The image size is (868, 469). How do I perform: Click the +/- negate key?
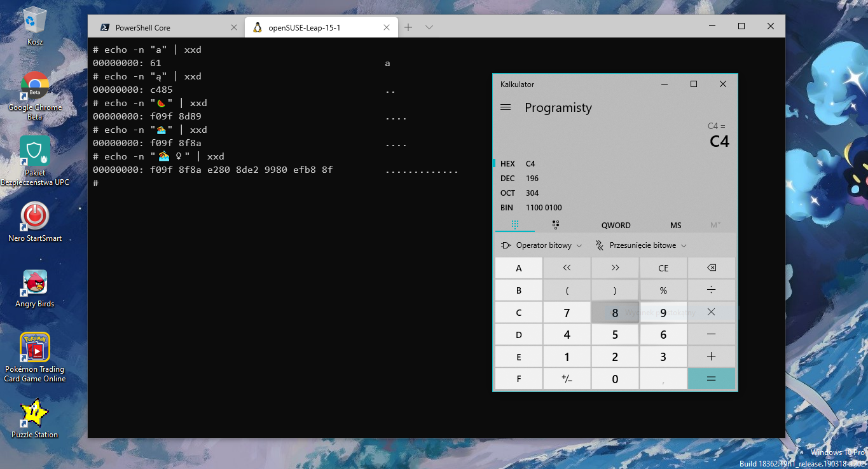click(x=567, y=379)
